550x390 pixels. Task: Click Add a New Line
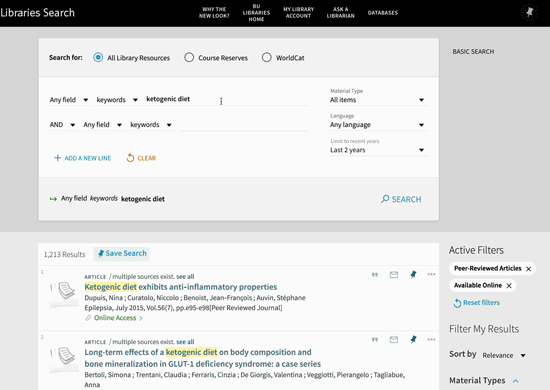82,158
